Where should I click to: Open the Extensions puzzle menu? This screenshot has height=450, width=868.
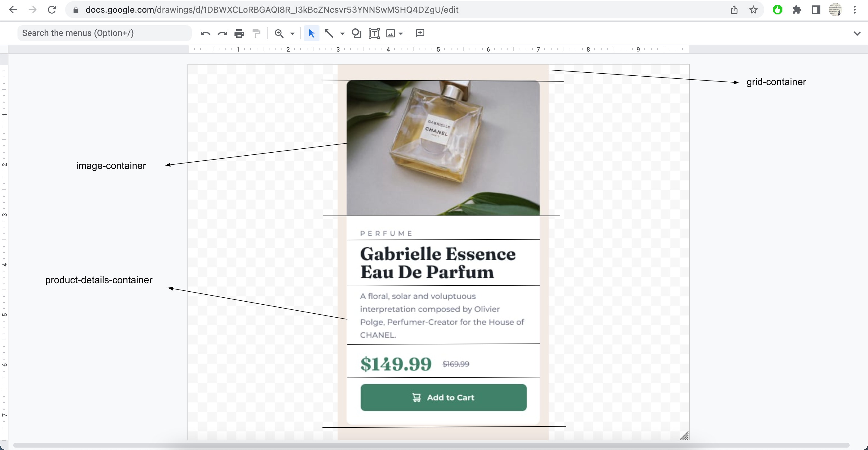click(x=797, y=10)
